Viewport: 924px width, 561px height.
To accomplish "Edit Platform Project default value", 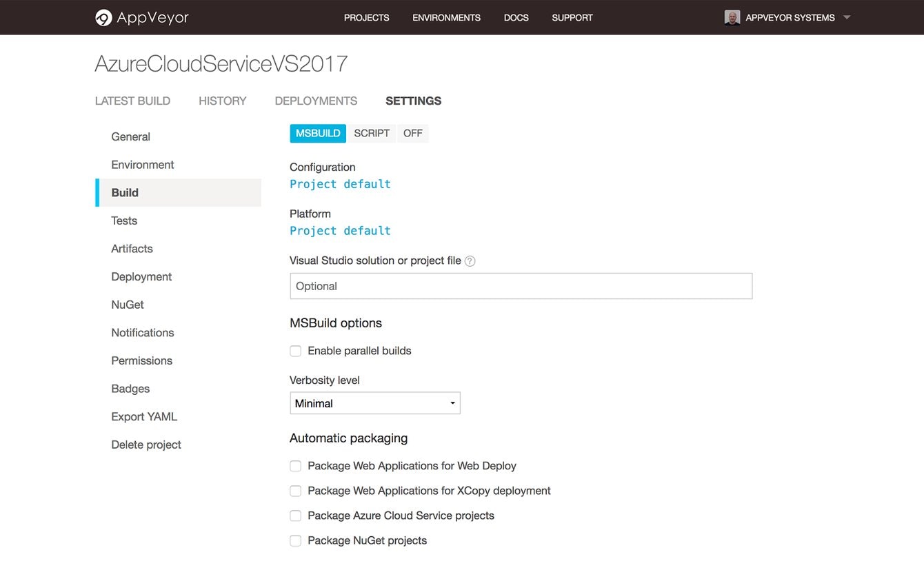I will point(340,231).
